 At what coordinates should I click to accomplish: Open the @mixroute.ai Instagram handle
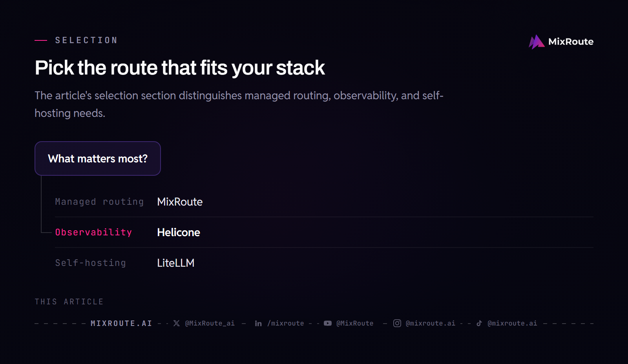pyautogui.click(x=431, y=323)
